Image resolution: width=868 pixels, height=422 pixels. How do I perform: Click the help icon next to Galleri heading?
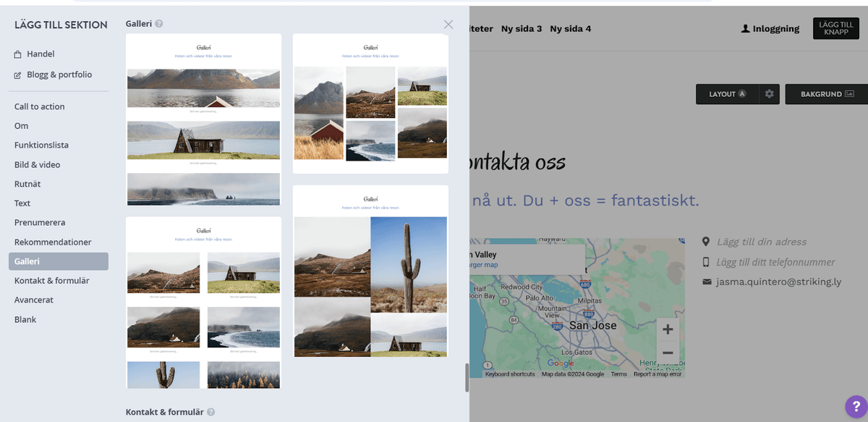click(x=159, y=24)
